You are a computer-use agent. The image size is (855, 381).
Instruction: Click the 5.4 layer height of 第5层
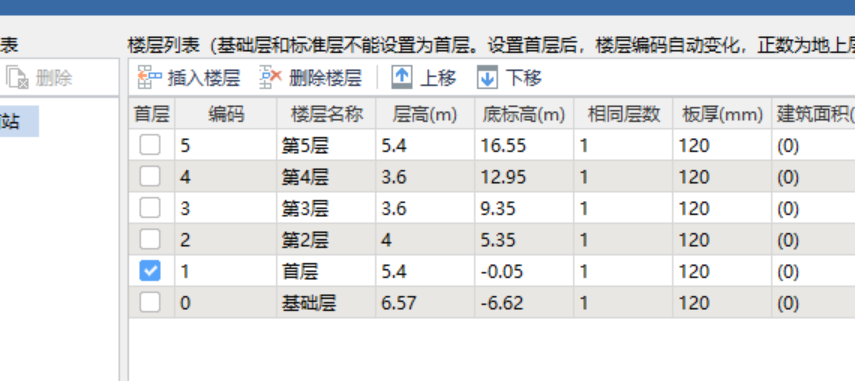pyautogui.click(x=425, y=146)
